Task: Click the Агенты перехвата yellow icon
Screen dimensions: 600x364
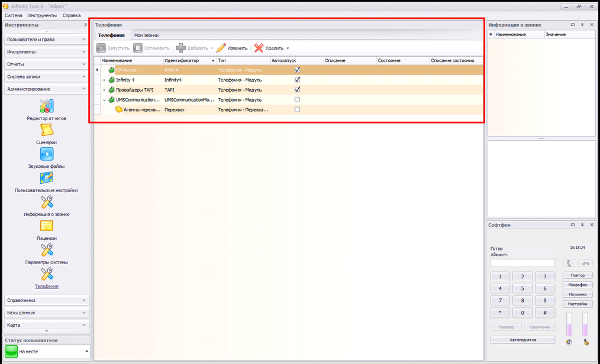Action: pyautogui.click(x=119, y=110)
